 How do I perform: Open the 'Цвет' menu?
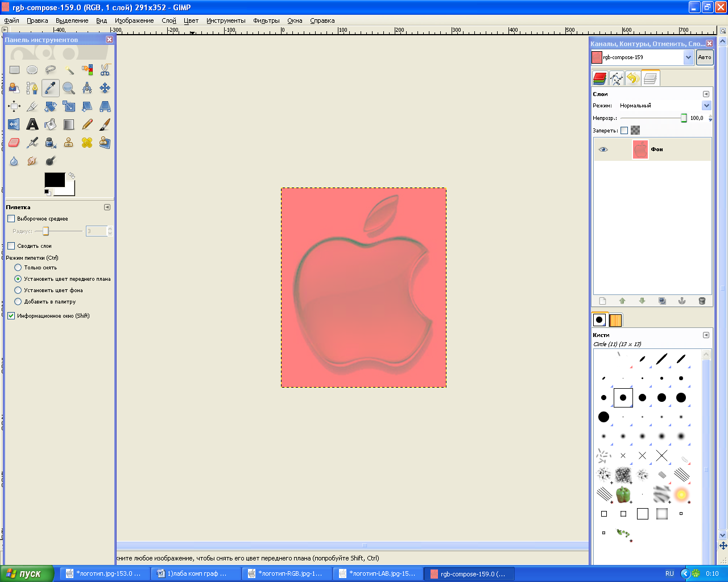point(191,20)
